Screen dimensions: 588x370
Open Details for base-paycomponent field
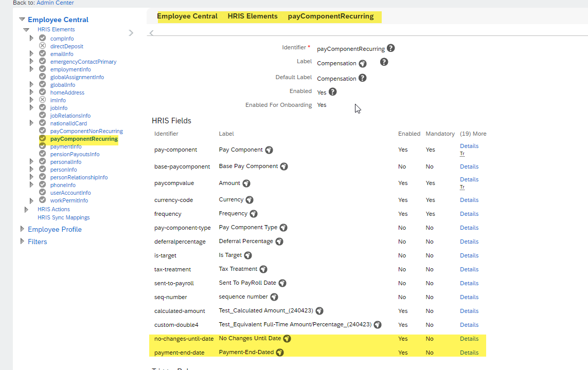pyautogui.click(x=469, y=166)
